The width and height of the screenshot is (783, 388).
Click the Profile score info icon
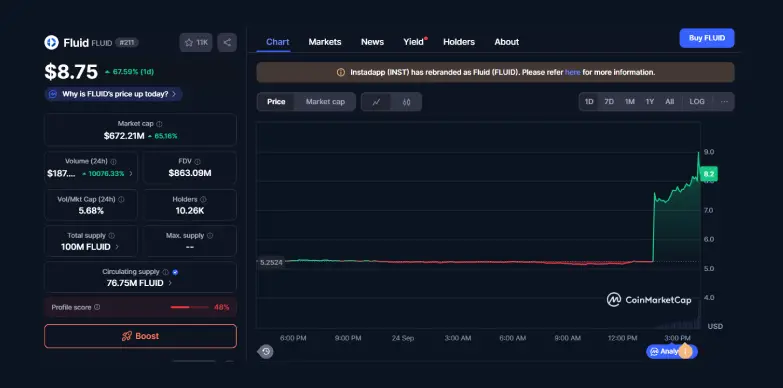coord(97,307)
